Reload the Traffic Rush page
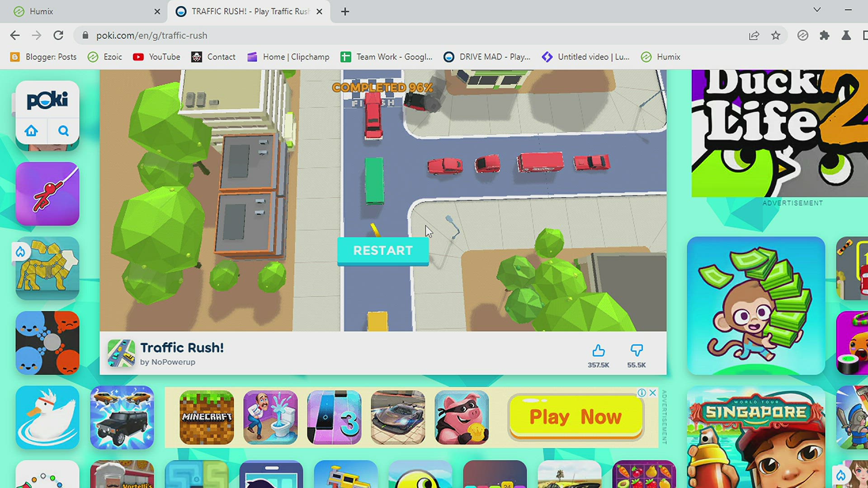868x488 pixels. tap(58, 35)
